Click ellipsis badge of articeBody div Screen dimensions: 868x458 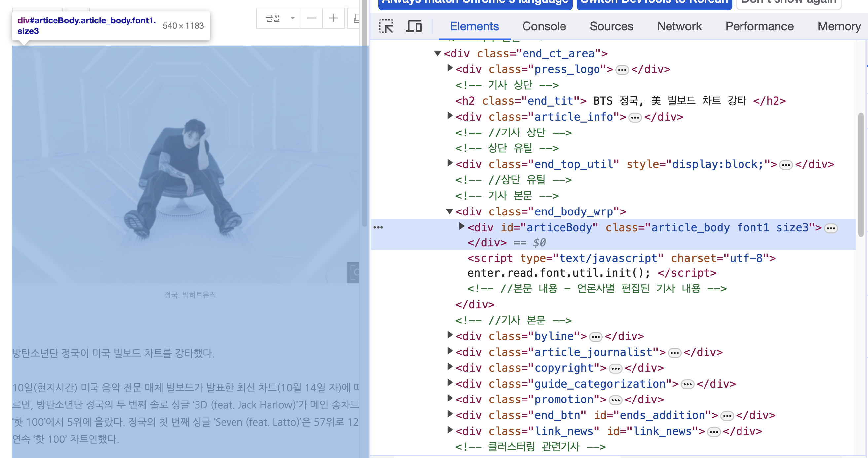click(831, 228)
